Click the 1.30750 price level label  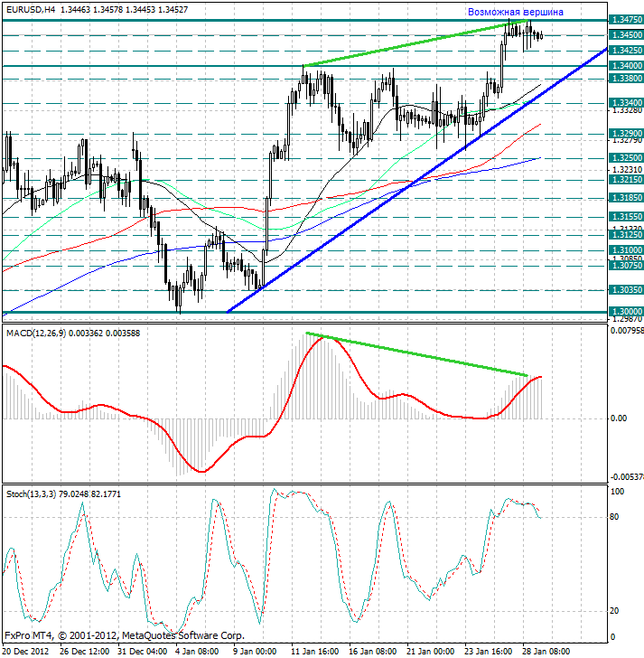[627, 265]
